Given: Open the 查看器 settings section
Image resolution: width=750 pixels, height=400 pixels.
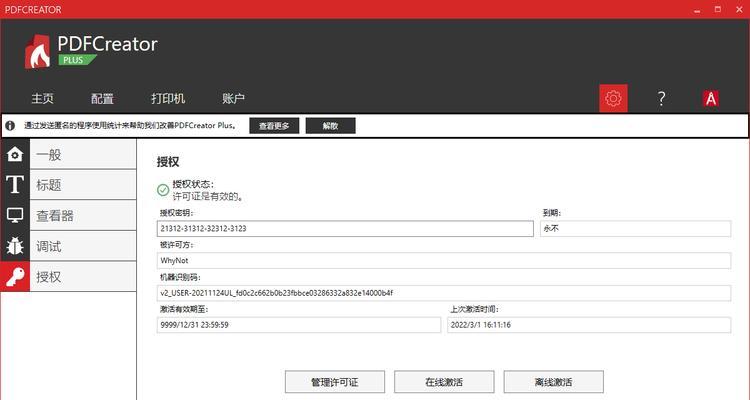Looking at the screenshot, I should click(83, 215).
